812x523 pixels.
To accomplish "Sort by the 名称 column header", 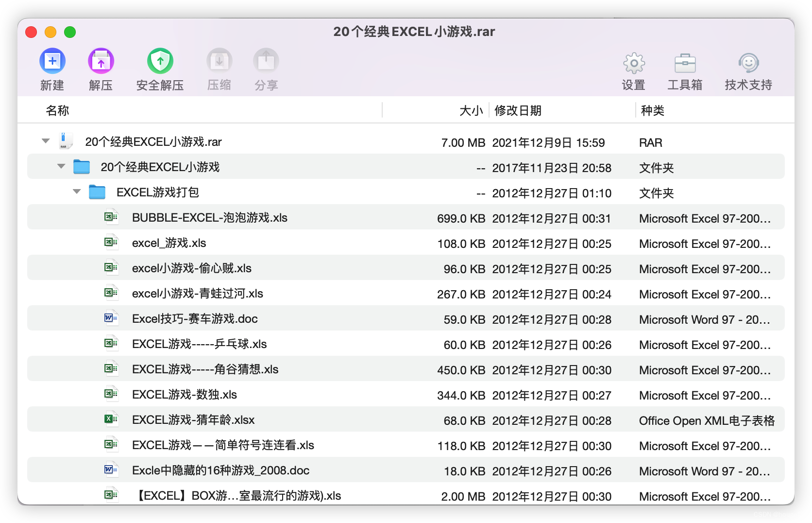I will (x=57, y=110).
